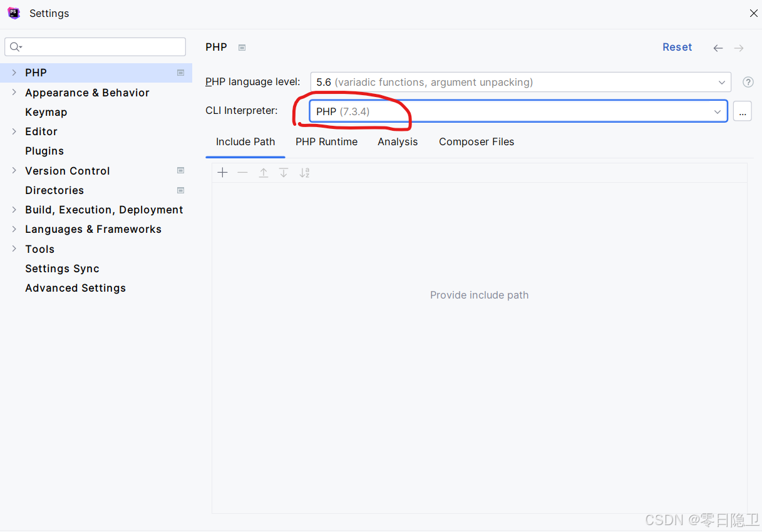The height and width of the screenshot is (532, 762).
Task: Expand the Editor settings node
Action: point(14,131)
